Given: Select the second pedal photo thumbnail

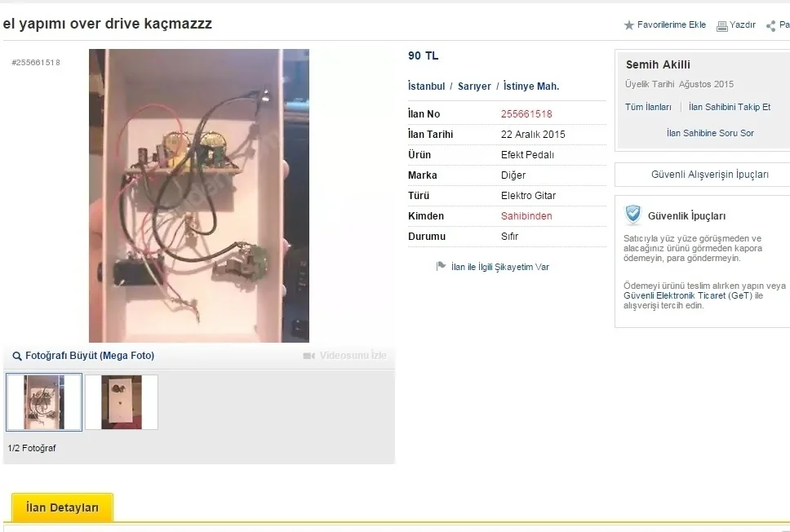Looking at the screenshot, I should [122, 402].
